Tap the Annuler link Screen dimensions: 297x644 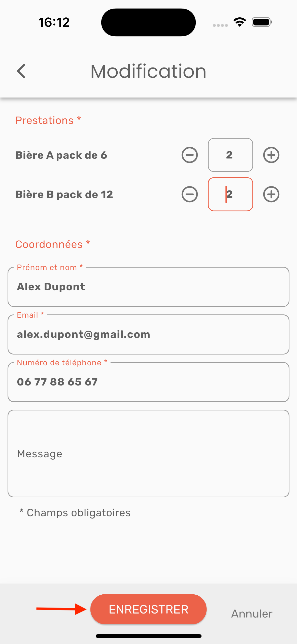click(x=252, y=614)
